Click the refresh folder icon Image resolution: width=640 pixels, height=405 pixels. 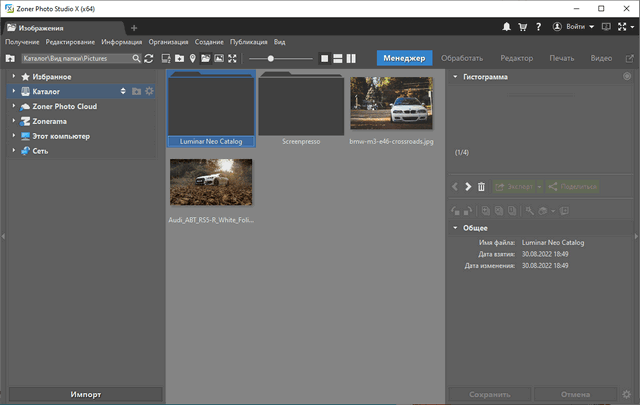pyautogui.click(x=149, y=59)
